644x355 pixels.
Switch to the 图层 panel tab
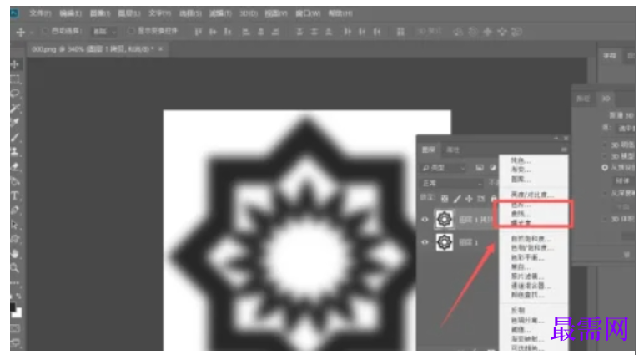(x=429, y=150)
